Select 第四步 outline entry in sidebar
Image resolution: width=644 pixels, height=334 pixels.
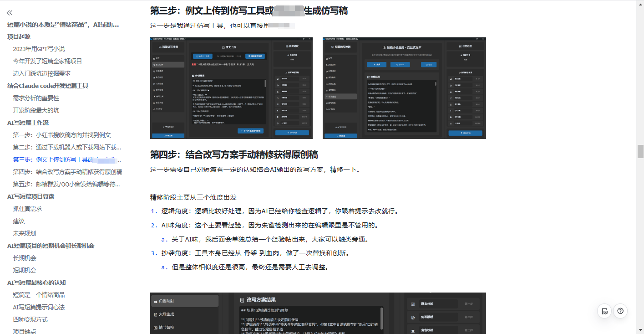click(67, 172)
